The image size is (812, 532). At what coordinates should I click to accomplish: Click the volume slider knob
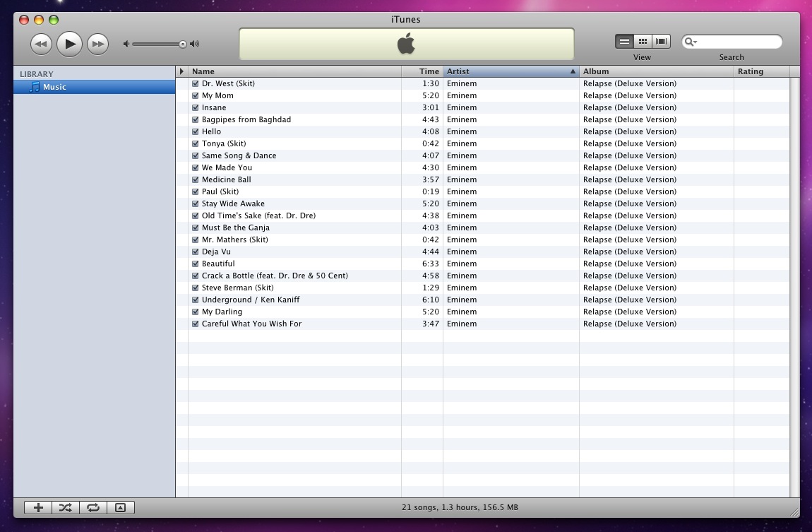[x=183, y=45]
